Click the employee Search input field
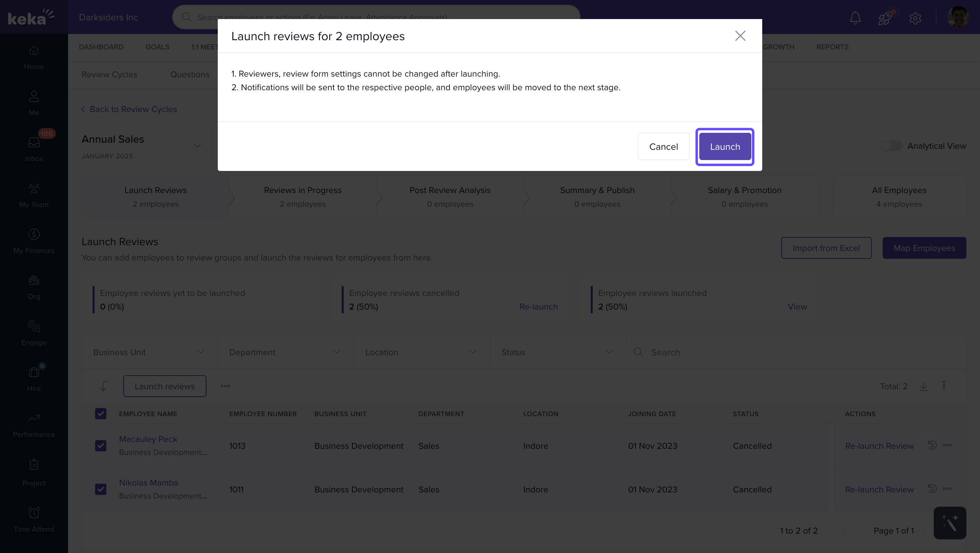Image resolution: width=980 pixels, height=553 pixels. coord(799,352)
